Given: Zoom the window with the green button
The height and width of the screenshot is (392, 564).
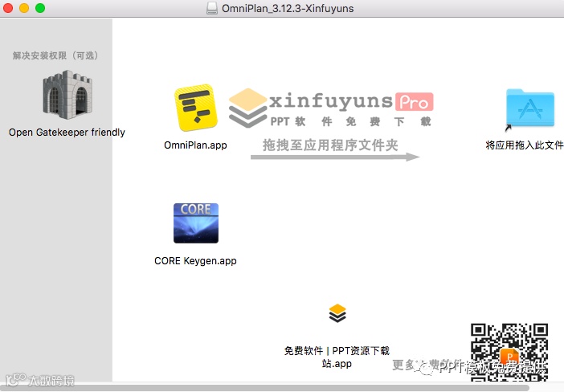Looking at the screenshot, I should point(40,8).
